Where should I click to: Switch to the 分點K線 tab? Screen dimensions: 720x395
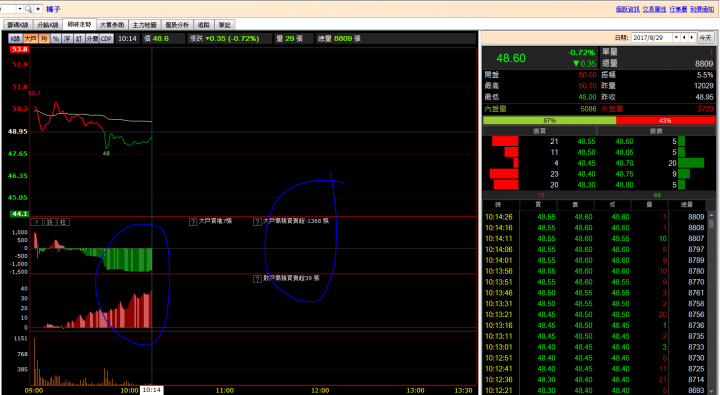pyautogui.click(x=48, y=25)
